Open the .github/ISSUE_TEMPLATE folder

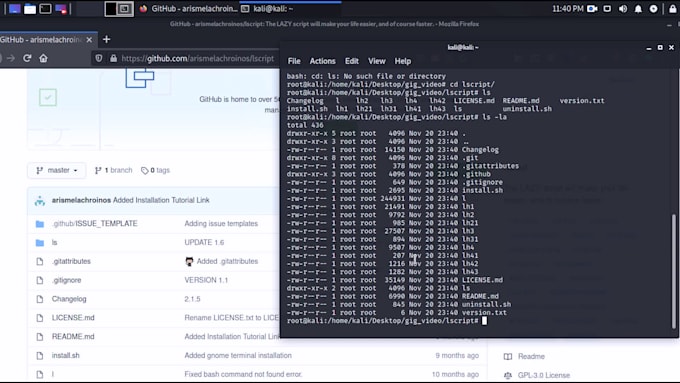tap(95, 223)
